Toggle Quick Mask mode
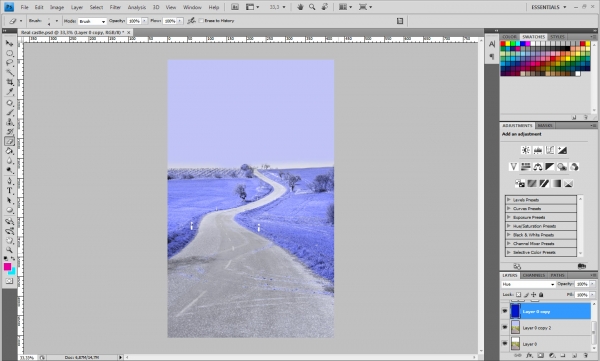600x361 pixels. [x=10, y=281]
